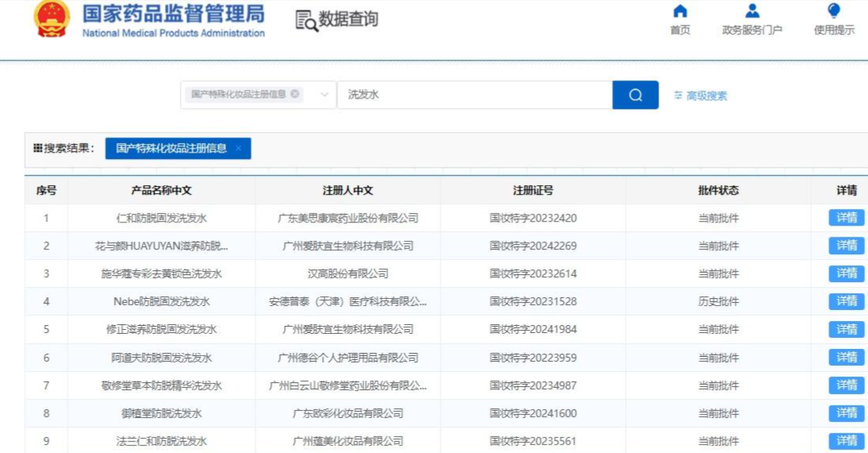Image resolution: width=868 pixels, height=453 pixels.
Task: Click registrant 广东欧彩化妆品有限公司
Action: 347,413
